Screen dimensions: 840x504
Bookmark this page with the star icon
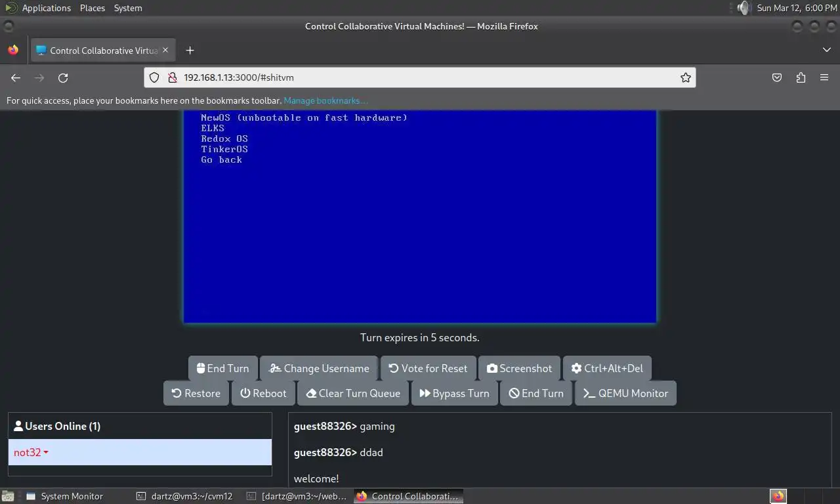click(686, 77)
